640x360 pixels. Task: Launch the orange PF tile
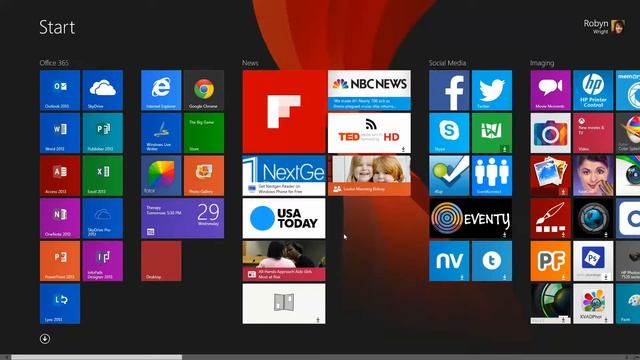[551, 261]
